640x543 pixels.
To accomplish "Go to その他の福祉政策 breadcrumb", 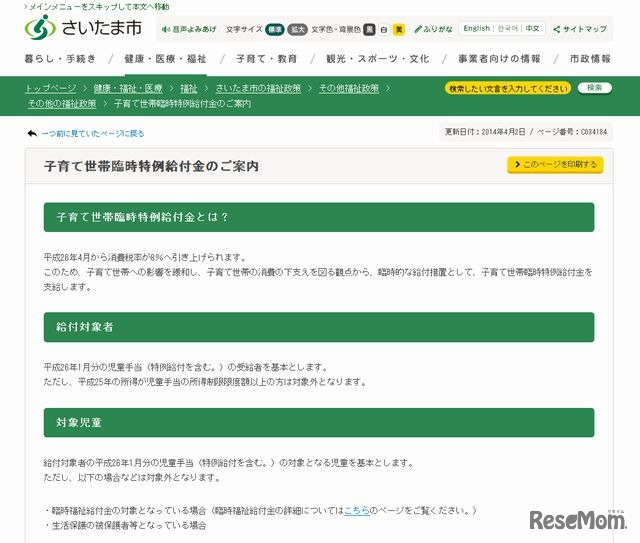I will 62,104.
